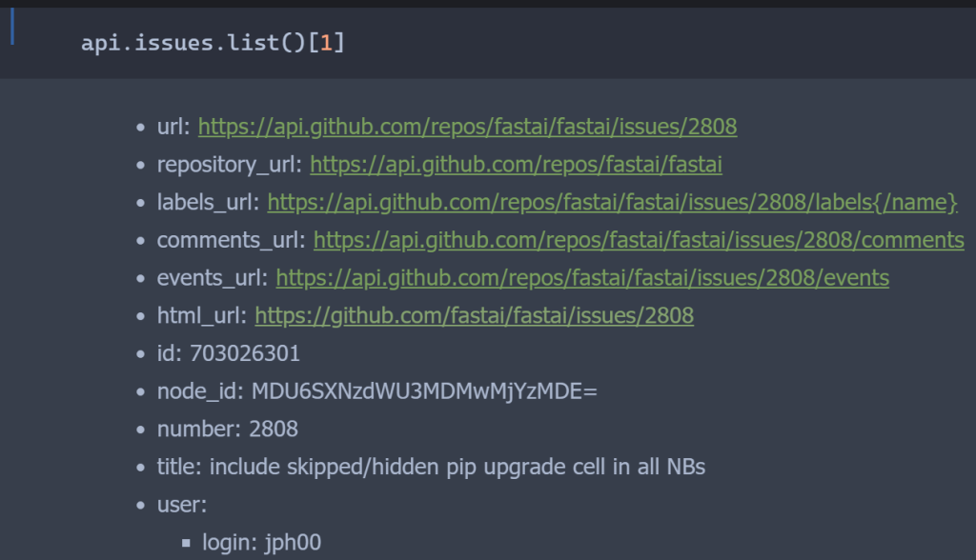Image resolution: width=976 pixels, height=560 pixels.
Task: Click the "comments_url:" key label
Action: pyautogui.click(x=232, y=240)
